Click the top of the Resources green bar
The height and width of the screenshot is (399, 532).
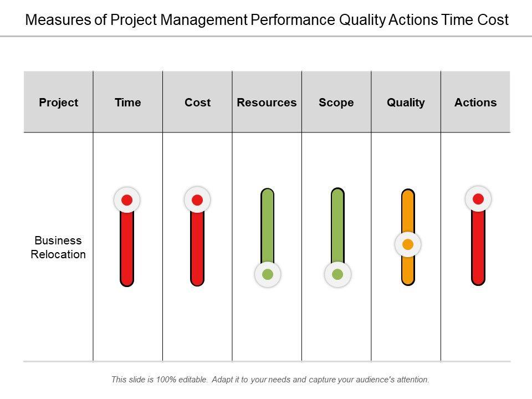[x=268, y=195]
